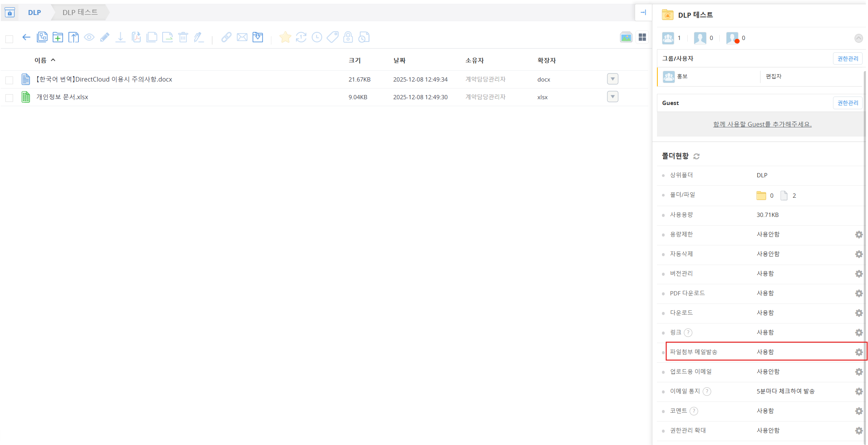This screenshot has width=868, height=445.
Task: Click the upload file icon
Action: pyautogui.click(x=73, y=37)
